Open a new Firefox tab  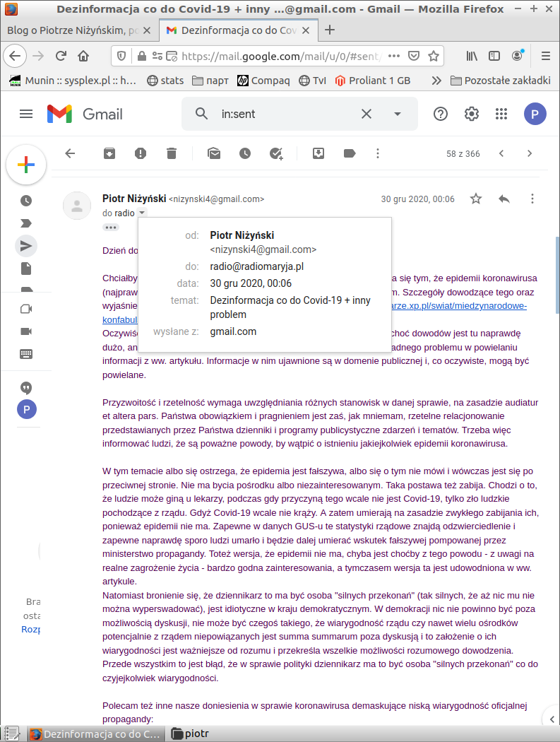(x=330, y=30)
